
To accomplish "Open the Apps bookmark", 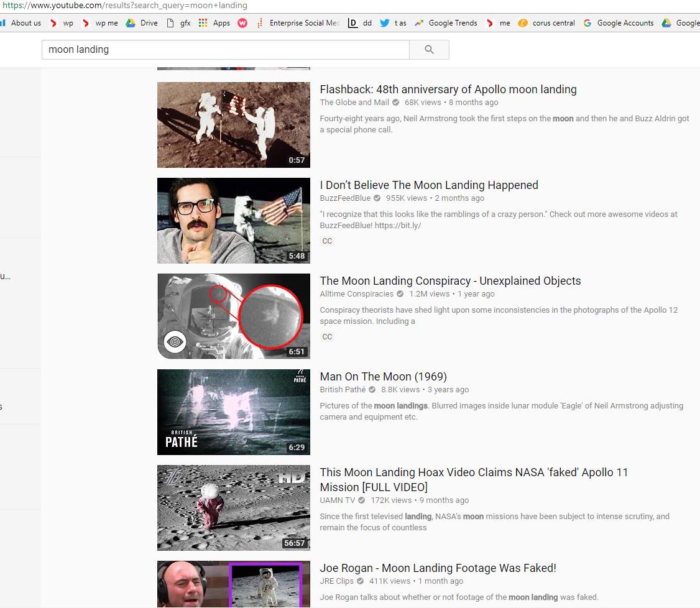I will [x=214, y=23].
